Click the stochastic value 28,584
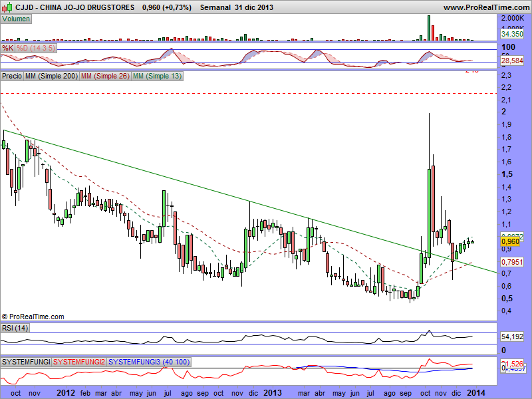Viewport: 532px width, 399px height. click(x=512, y=61)
